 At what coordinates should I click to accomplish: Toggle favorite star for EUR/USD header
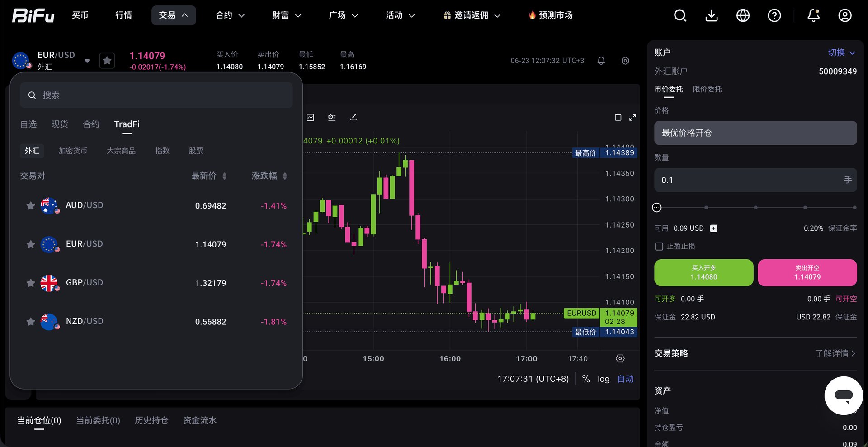[x=107, y=61]
